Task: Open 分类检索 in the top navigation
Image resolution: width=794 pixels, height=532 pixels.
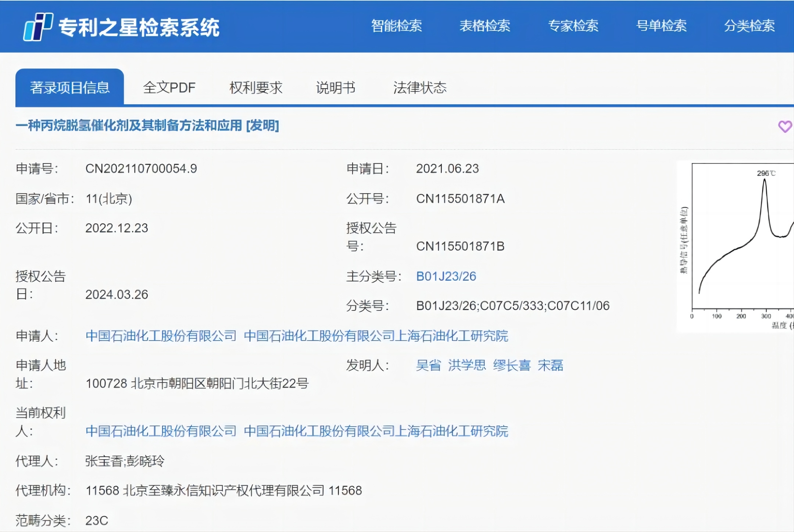Action: pyautogui.click(x=750, y=26)
